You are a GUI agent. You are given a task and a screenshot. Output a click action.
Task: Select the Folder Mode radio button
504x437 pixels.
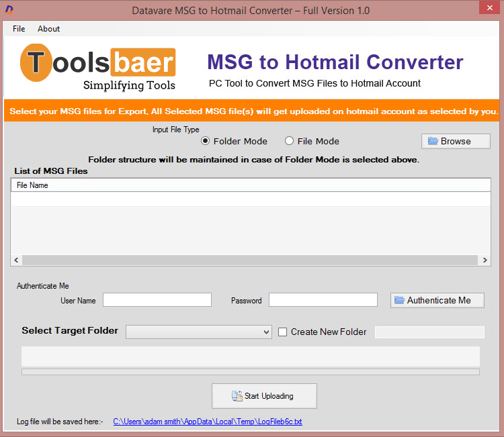[205, 141]
